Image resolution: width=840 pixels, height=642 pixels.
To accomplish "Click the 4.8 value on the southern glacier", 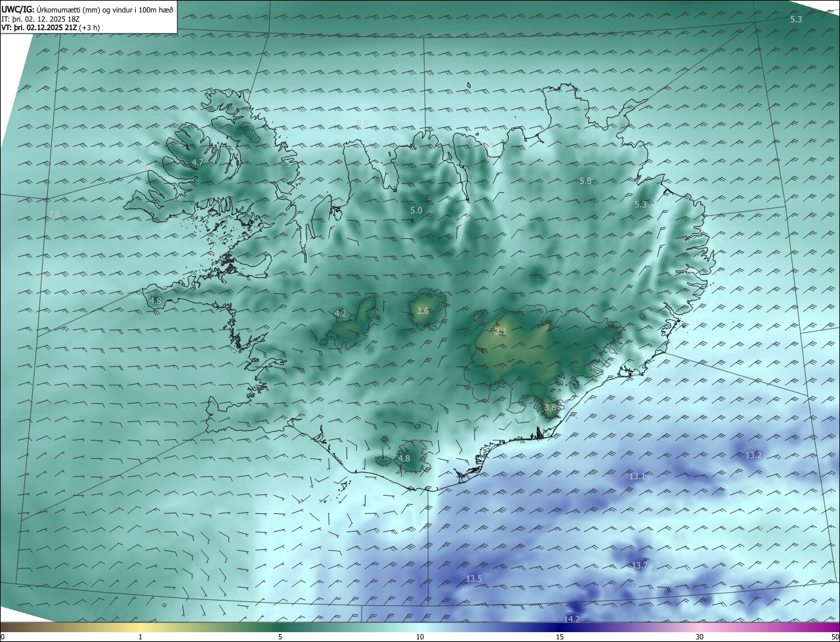I will click(404, 458).
